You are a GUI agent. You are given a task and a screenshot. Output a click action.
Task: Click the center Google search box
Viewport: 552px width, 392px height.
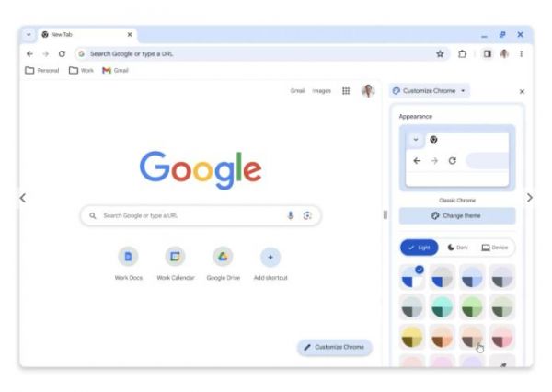pos(201,215)
